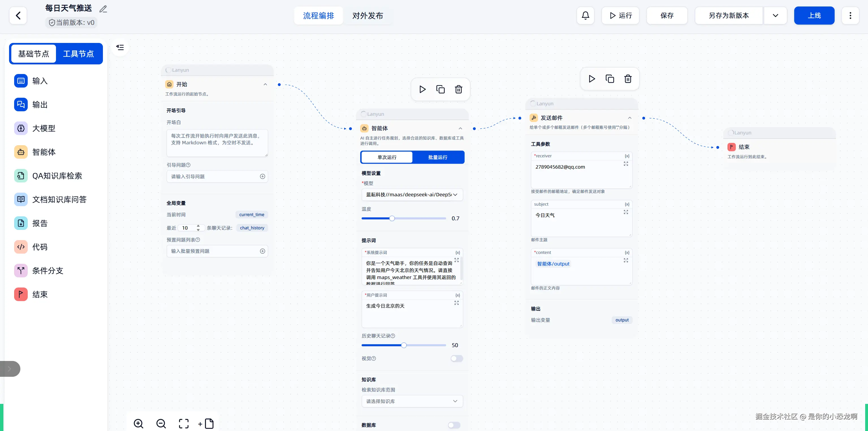Screen dimensions: 868x431
Task: Fit the canvas to screen
Action: click(184, 423)
